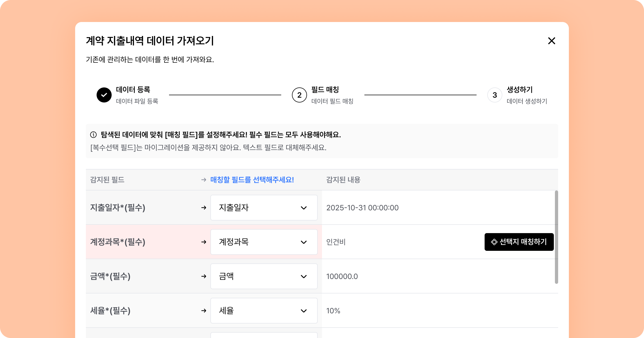Click the arrow icon beside 지출일자*(필수)

tap(204, 208)
